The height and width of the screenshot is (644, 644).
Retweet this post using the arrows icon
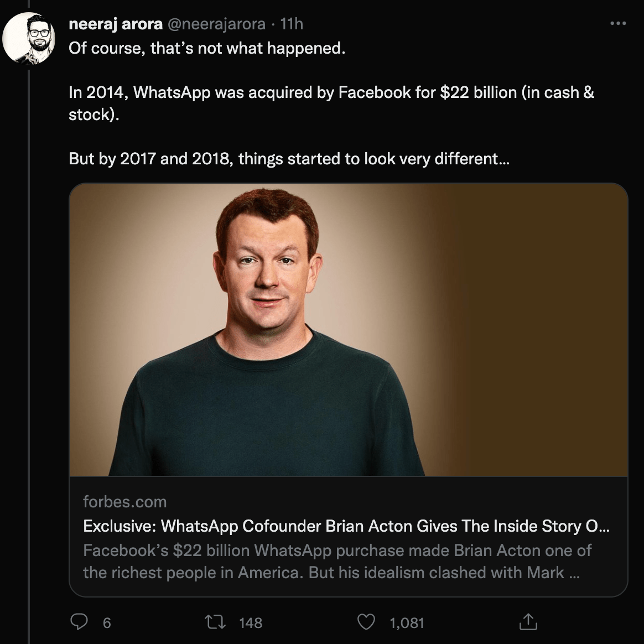(215, 622)
